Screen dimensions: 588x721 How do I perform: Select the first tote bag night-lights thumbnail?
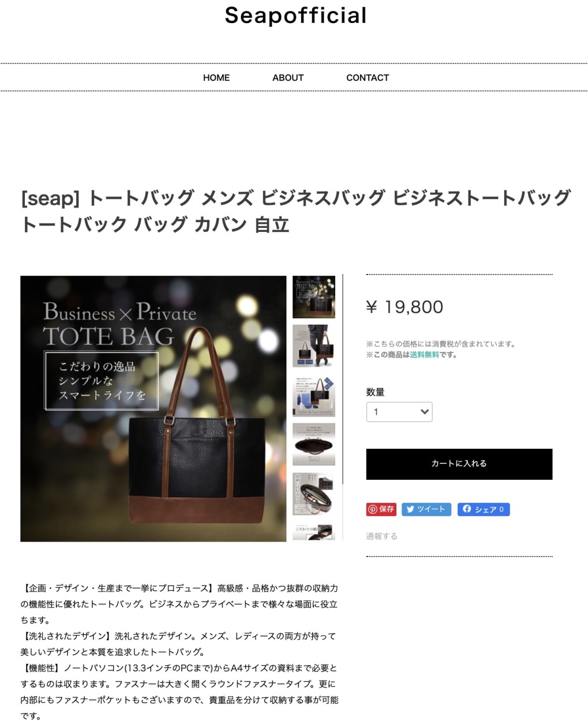click(x=314, y=297)
